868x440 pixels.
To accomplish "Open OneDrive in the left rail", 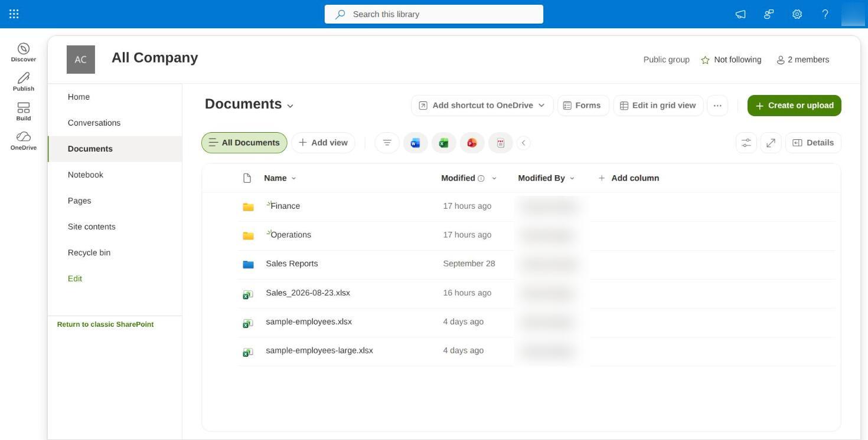I will coord(24,140).
